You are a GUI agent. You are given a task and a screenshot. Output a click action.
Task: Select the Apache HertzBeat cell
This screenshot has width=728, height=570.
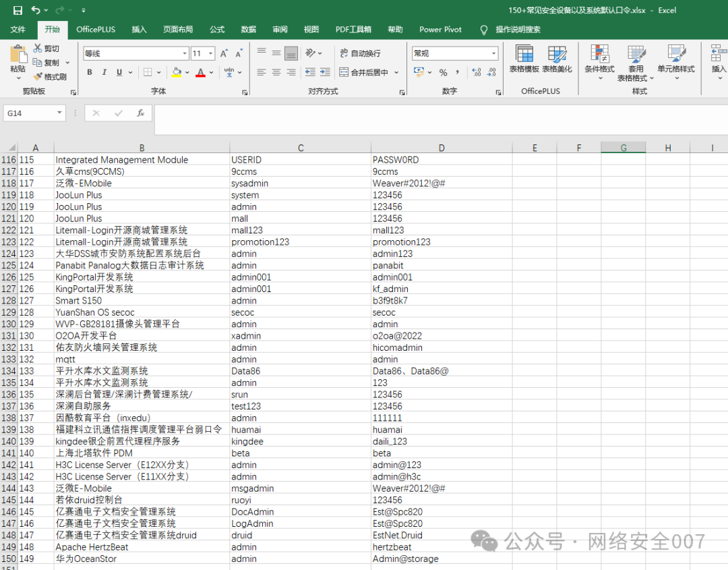point(142,547)
